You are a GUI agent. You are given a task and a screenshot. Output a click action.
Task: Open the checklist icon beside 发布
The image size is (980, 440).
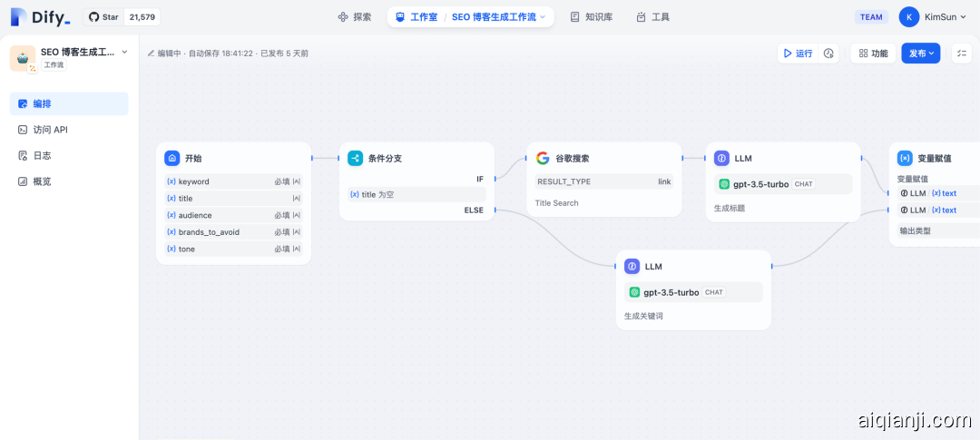(962, 54)
